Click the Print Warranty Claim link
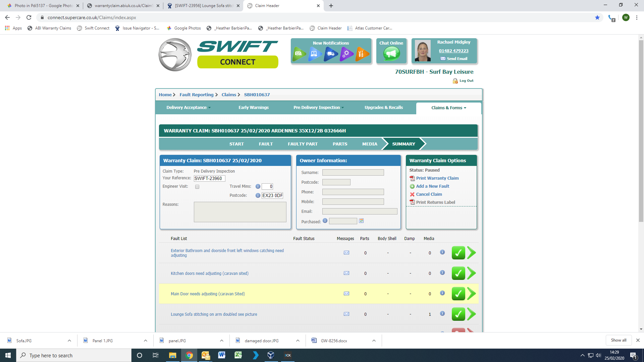The width and height of the screenshot is (644, 362). pyautogui.click(x=437, y=178)
